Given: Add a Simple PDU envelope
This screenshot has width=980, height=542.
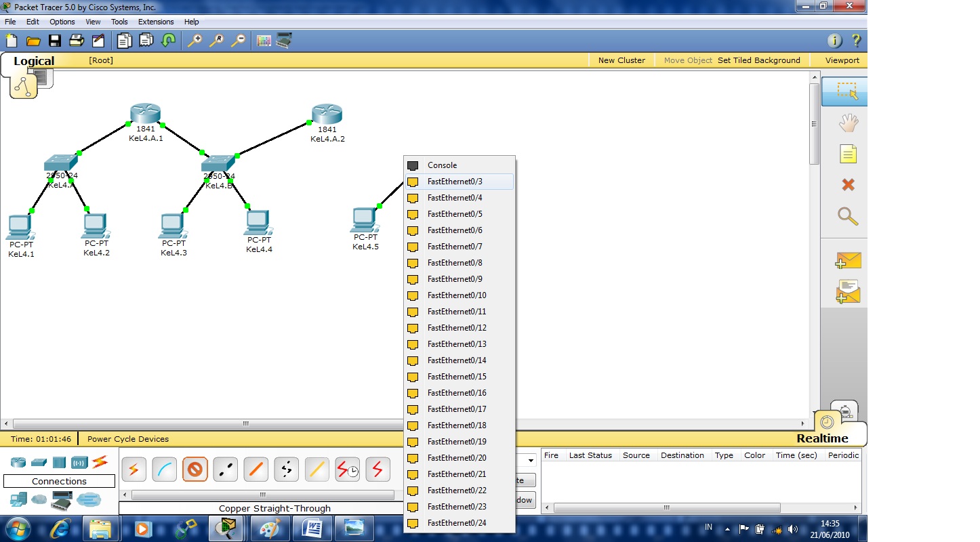Looking at the screenshot, I should pyautogui.click(x=848, y=260).
